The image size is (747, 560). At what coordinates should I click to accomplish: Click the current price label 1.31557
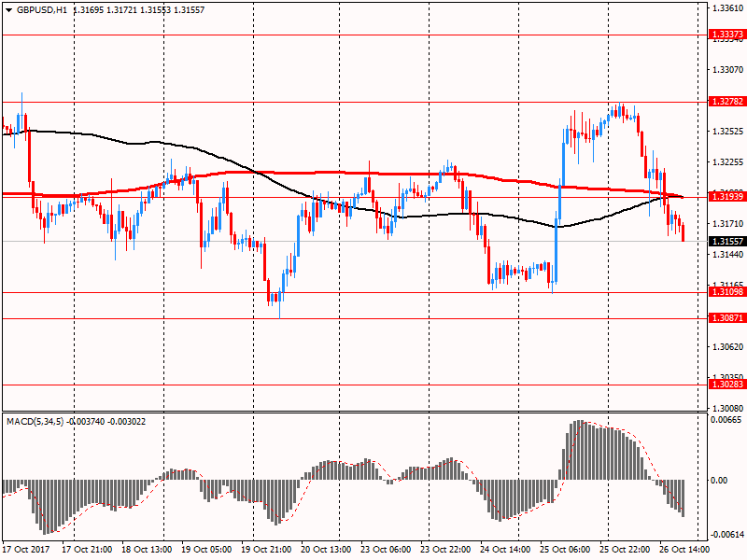[727, 242]
